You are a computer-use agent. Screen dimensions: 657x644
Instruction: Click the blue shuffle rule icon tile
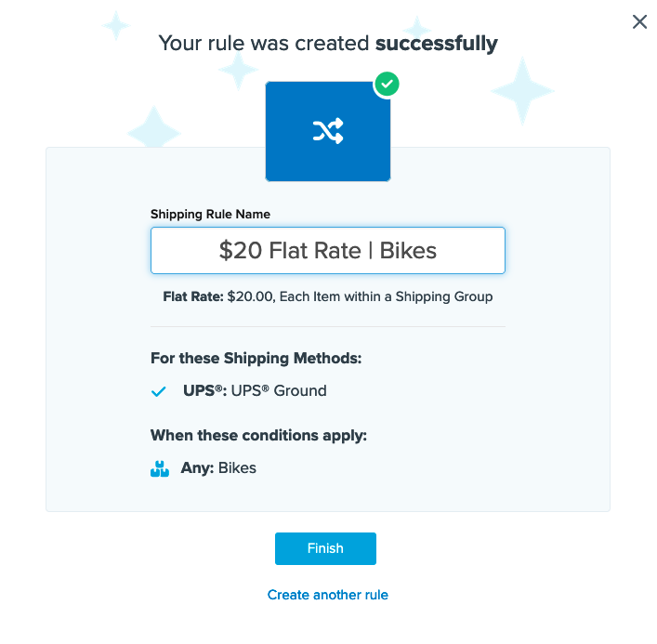pyautogui.click(x=327, y=131)
